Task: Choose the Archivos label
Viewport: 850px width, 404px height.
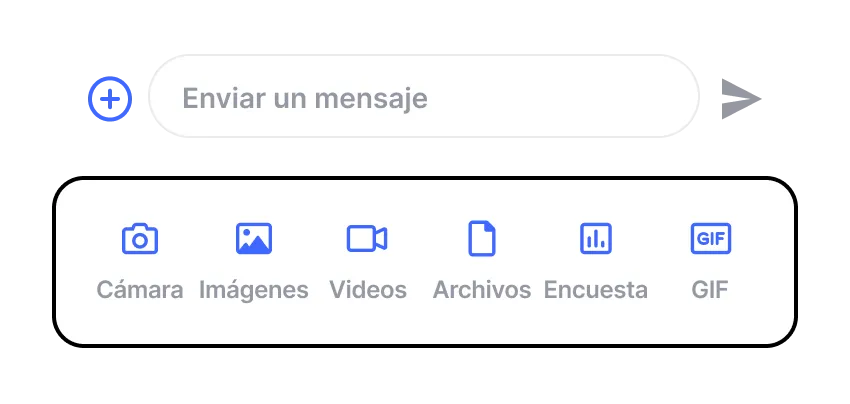Action: (x=482, y=290)
